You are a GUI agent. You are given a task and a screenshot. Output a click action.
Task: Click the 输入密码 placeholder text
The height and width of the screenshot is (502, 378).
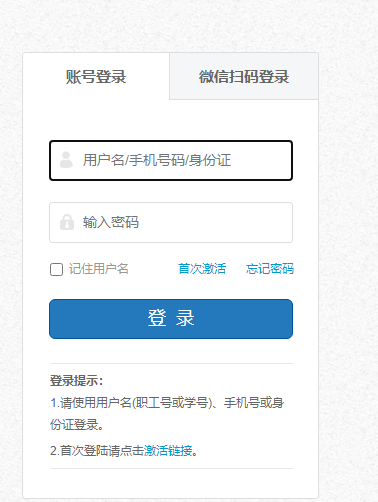tap(111, 222)
